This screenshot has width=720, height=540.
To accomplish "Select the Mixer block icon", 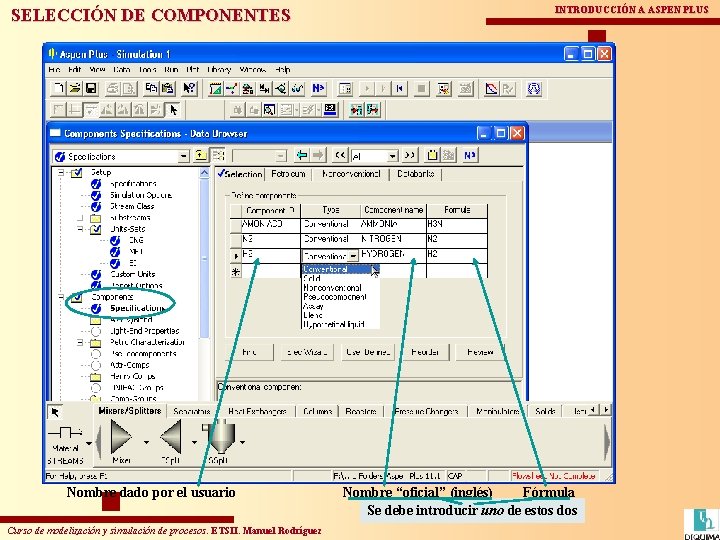I will (x=121, y=437).
